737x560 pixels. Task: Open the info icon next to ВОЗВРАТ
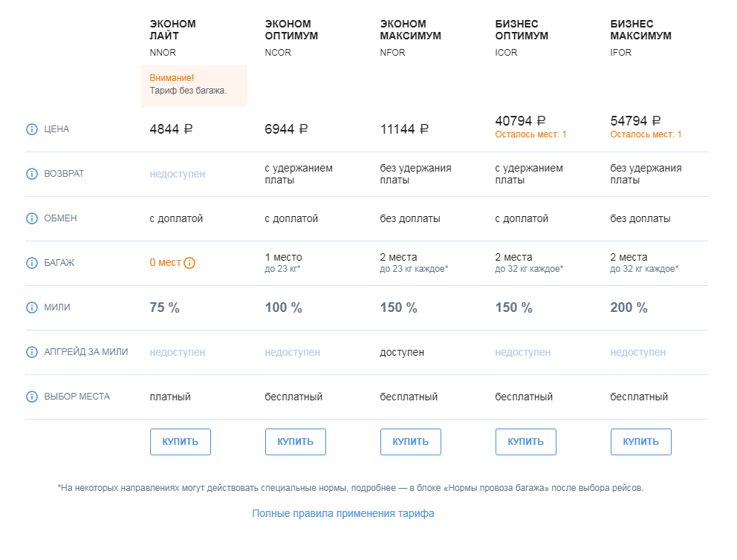(31, 174)
